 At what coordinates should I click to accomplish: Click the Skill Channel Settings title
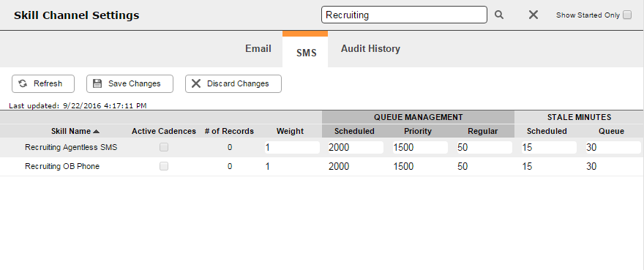(x=76, y=15)
